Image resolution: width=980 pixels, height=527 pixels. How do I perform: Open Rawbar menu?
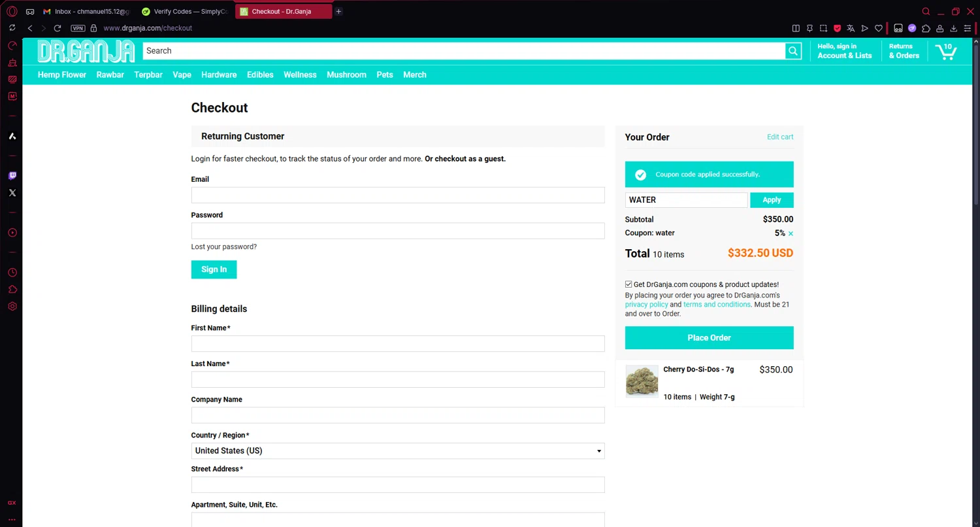(110, 75)
